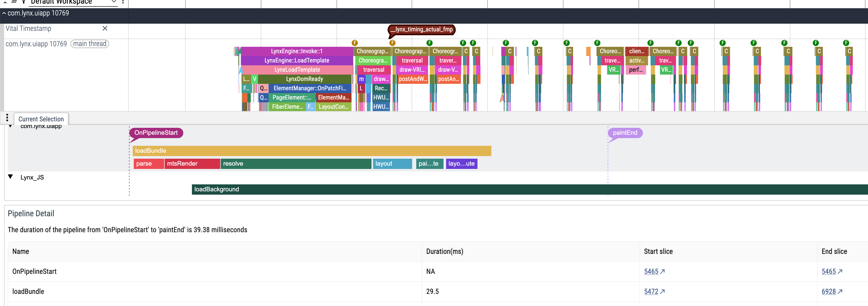Viewport: 868px width, 306px height.
Task: Click the yellow loadBundle bar
Action: click(312, 151)
